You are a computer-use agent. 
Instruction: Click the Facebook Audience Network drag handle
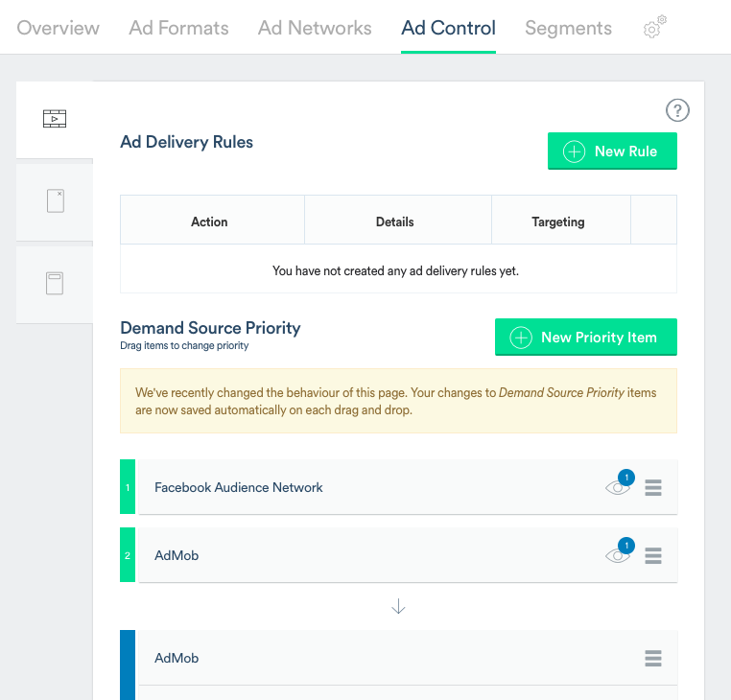pyautogui.click(x=653, y=488)
